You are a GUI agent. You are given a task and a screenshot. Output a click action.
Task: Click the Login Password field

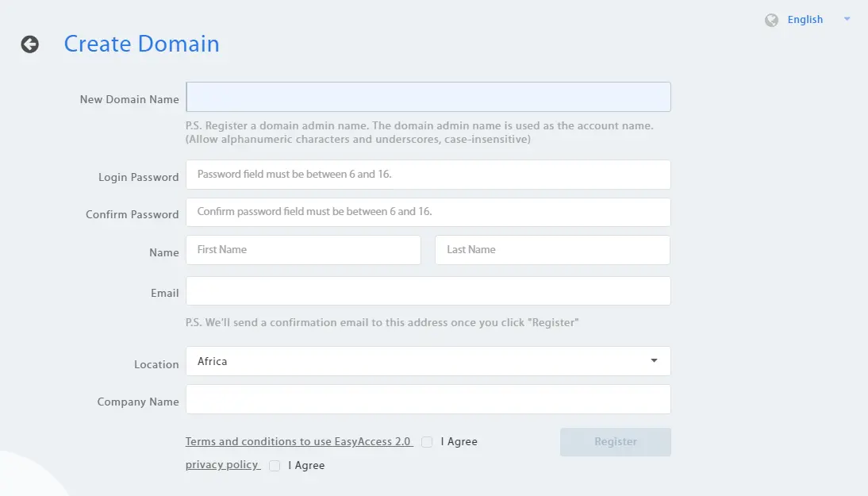pyautogui.click(x=428, y=175)
